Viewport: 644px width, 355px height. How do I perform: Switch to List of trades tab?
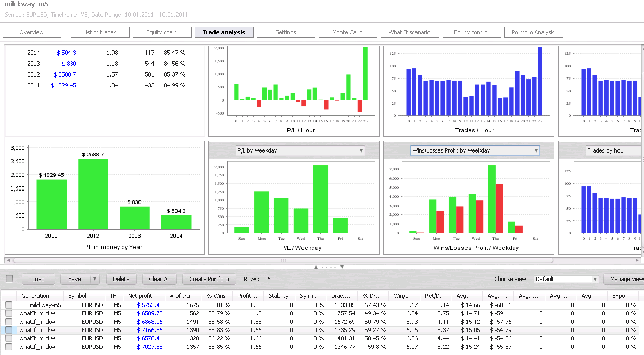click(x=99, y=32)
